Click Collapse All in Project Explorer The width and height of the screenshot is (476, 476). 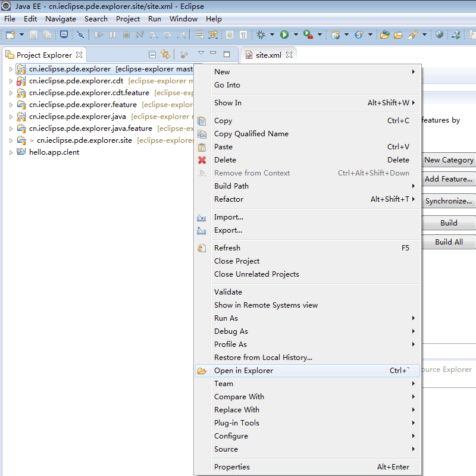coord(152,55)
